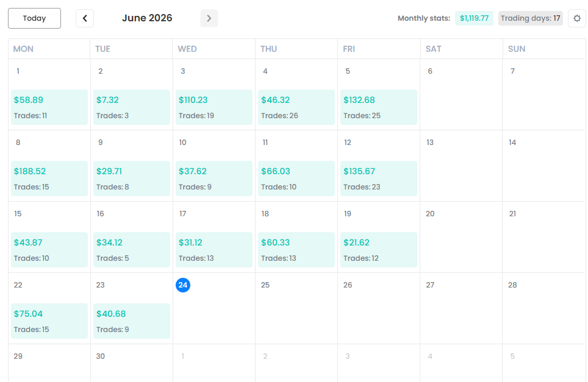Click the June 2026 month title

tap(147, 18)
